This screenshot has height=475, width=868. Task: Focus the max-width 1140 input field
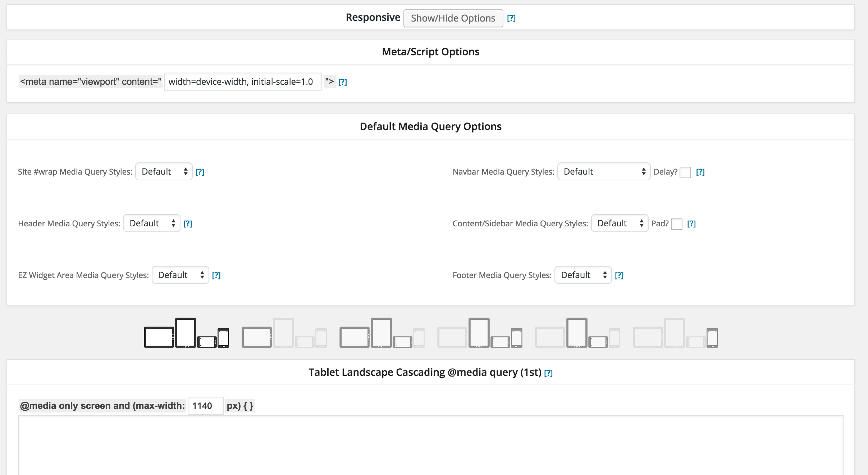coord(206,406)
